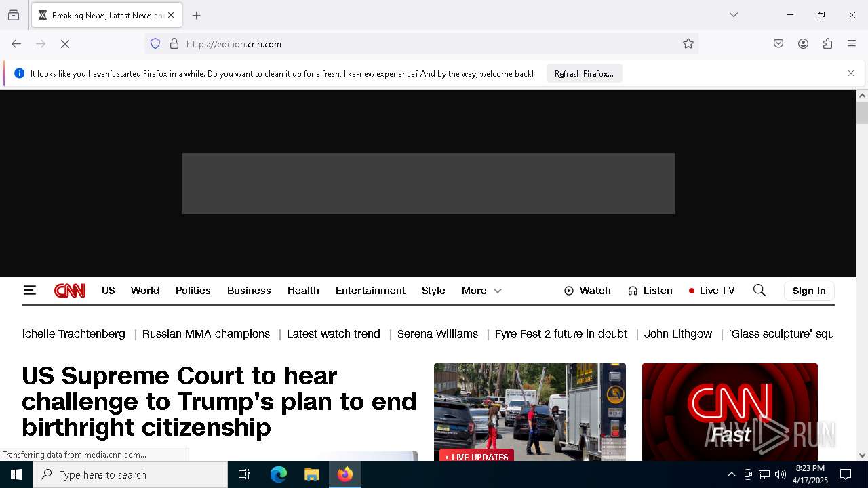Go back to the previous page

pyautogui.click(x=16, y=44)
